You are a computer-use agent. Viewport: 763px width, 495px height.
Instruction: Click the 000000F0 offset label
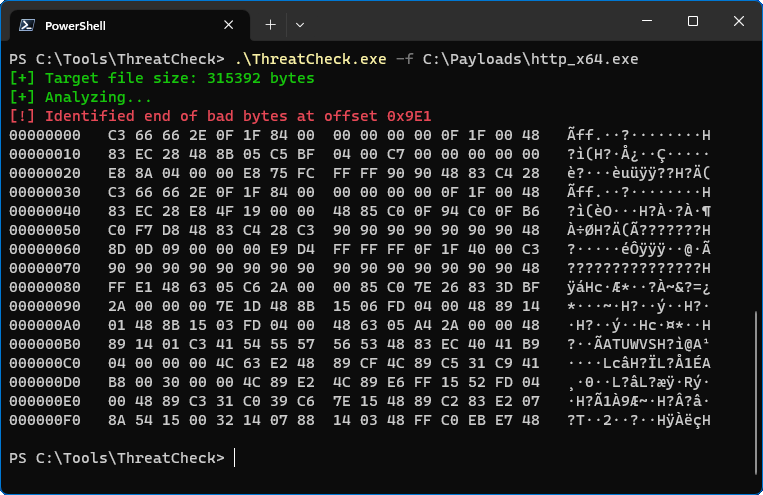[43, 420]
